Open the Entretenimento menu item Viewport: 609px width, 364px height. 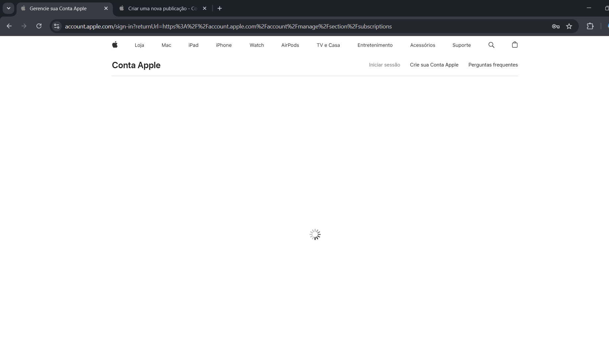pyautogui.click(x=375, y=45)
